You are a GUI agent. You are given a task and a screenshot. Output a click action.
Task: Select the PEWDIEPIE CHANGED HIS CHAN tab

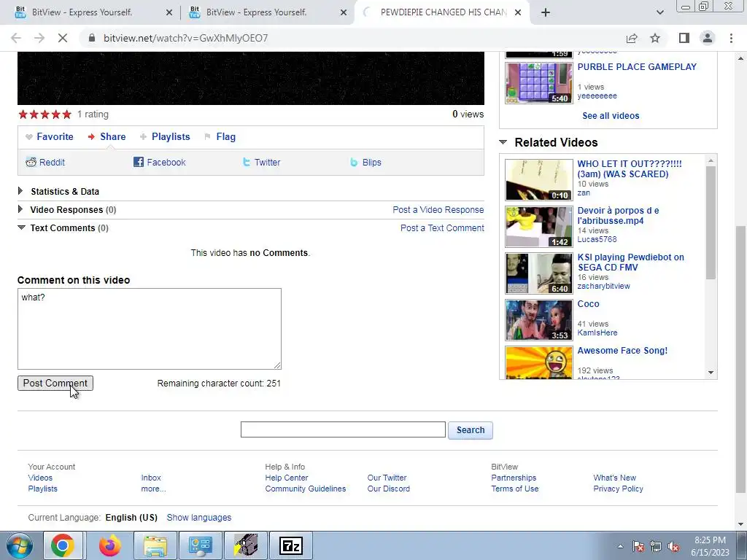pyautogui.click(x=443, y=12)
